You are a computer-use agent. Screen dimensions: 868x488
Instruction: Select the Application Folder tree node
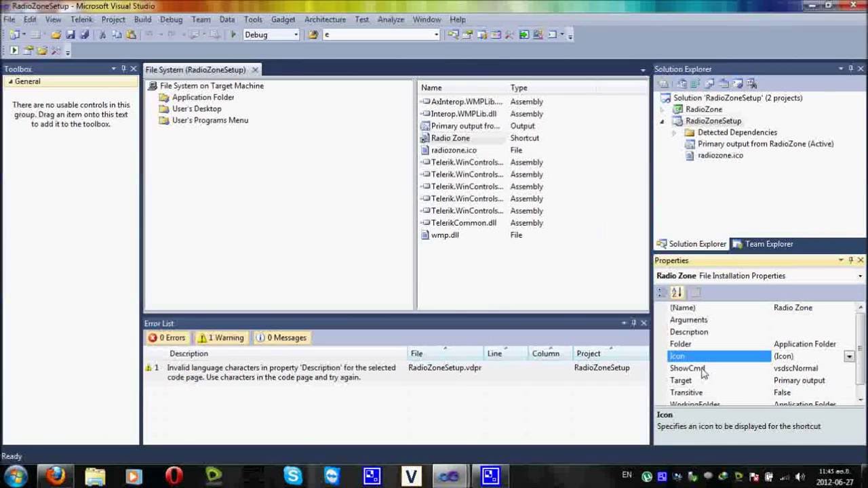[x=203, y=98]
